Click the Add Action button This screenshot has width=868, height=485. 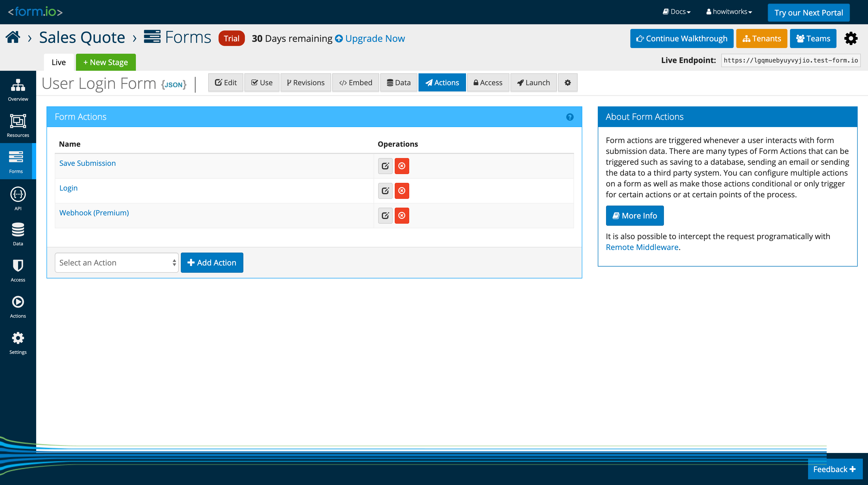[x=212, y=263]
